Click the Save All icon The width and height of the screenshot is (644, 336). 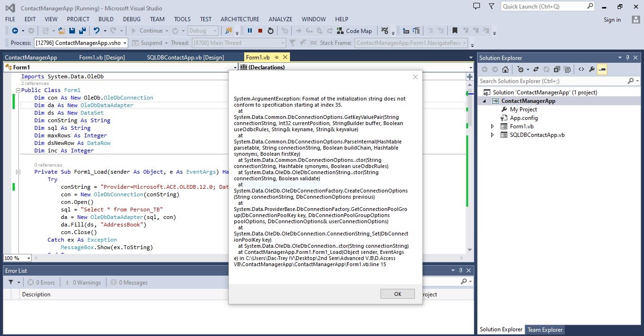(83, 31)
